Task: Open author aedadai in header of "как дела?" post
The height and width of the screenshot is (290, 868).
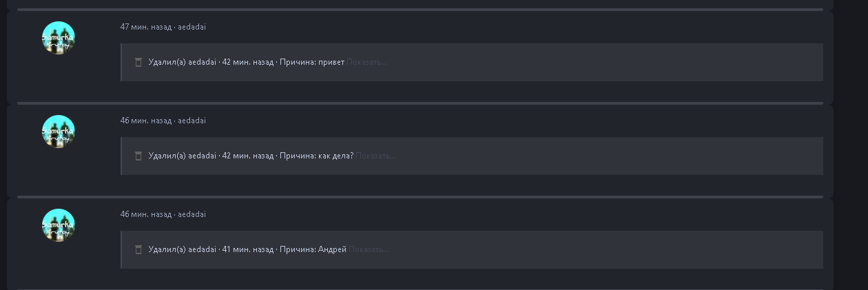Action: click(x=192, y=121)
